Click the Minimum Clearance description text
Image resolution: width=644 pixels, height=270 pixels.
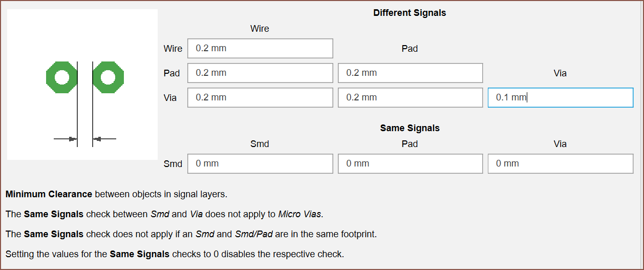coord(116,194)
